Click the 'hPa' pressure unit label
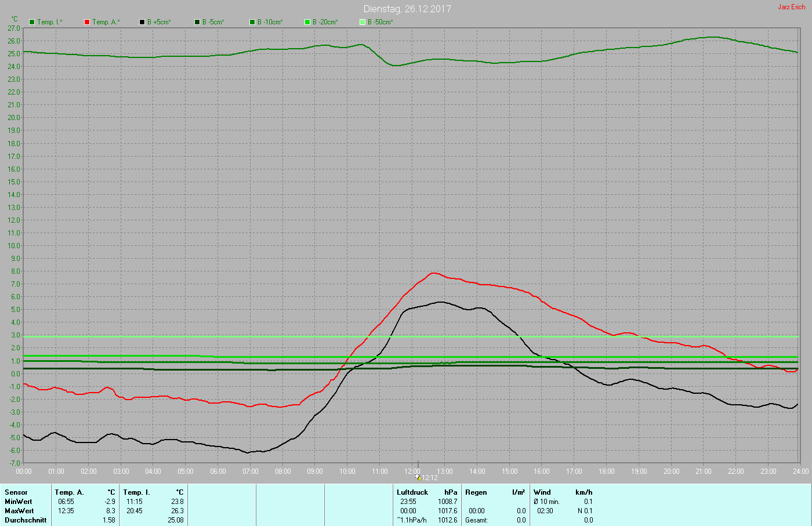 [451, 492]
